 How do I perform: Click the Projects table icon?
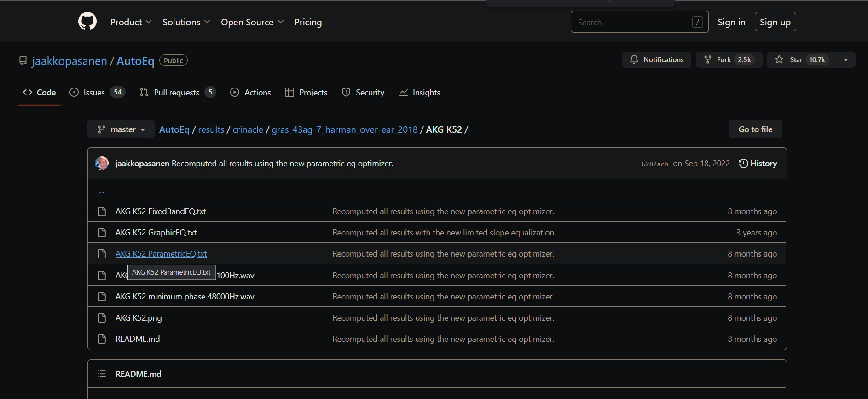pyautogui.click(x=289, y=92)
